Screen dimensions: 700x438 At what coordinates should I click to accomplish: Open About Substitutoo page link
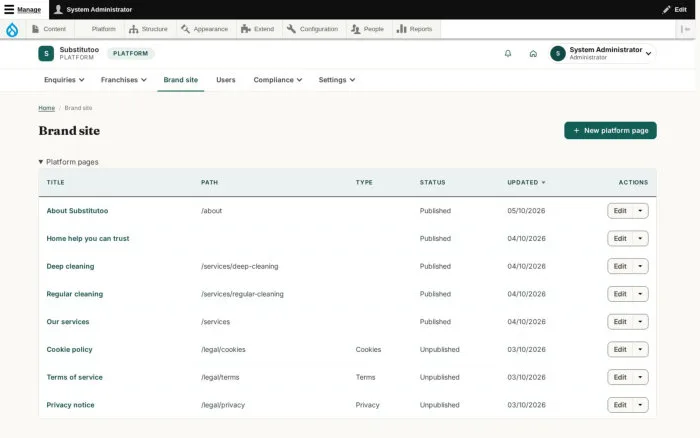tap(77, 211)
